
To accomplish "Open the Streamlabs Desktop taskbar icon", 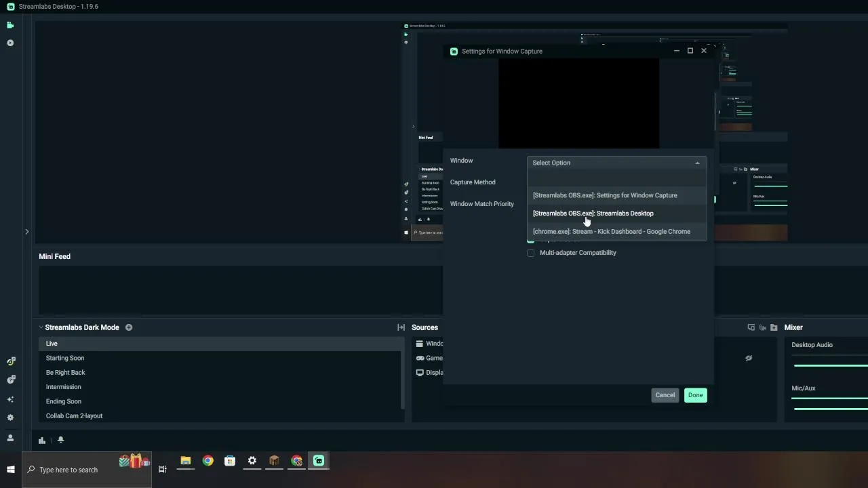I will pos(319,461).
